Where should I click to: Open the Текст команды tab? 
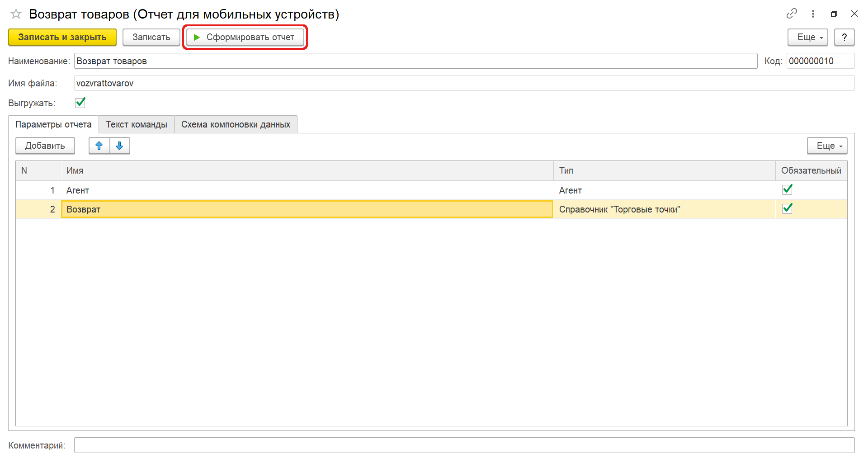(x=137, y=124)
